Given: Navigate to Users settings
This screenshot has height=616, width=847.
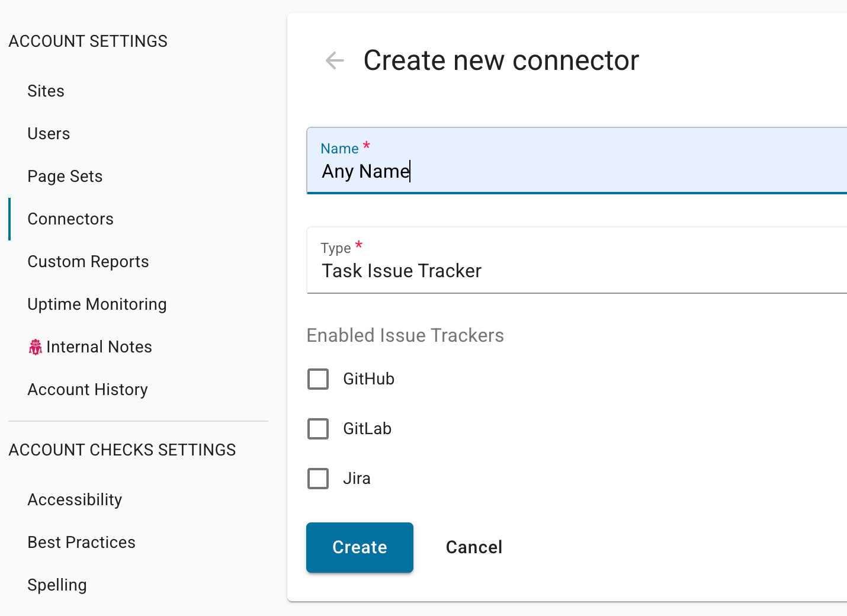Looking at the screenshot, I should tap(49, 133).
